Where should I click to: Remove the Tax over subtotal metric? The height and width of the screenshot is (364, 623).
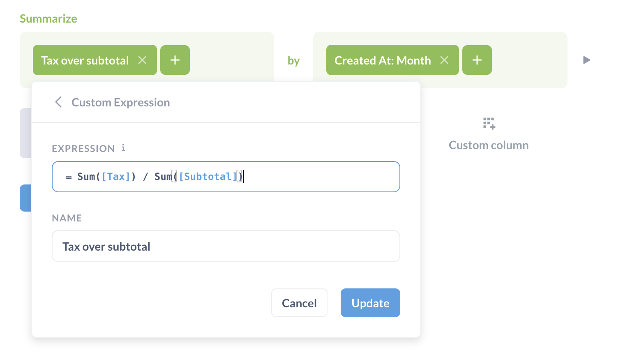pos(142,60)
